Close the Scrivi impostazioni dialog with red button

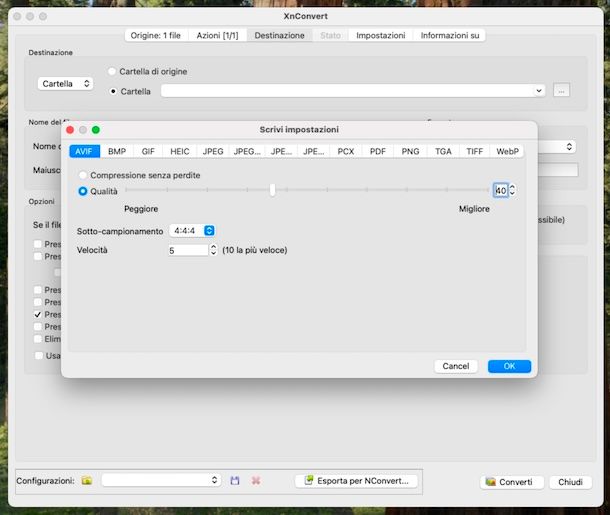click(x=70, y=130)
